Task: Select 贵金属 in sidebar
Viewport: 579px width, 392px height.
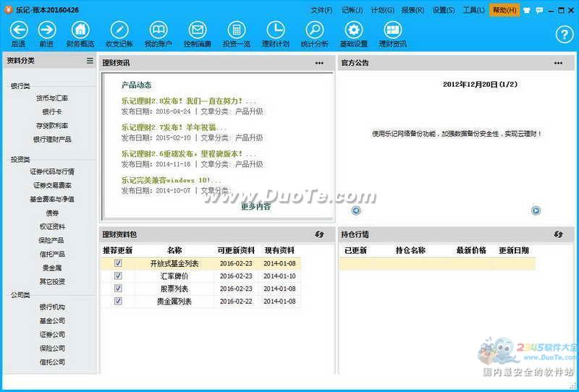Action: pos(52,268)
